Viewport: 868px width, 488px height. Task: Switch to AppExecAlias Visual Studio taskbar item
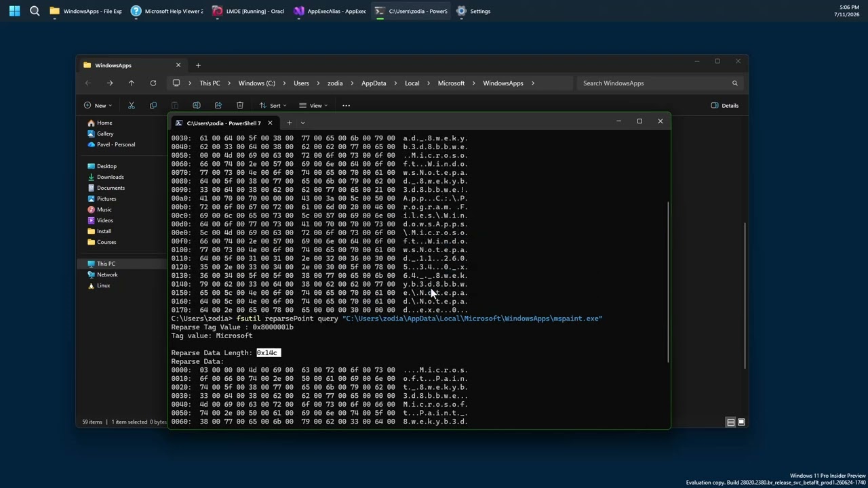[x=330, y=11]
